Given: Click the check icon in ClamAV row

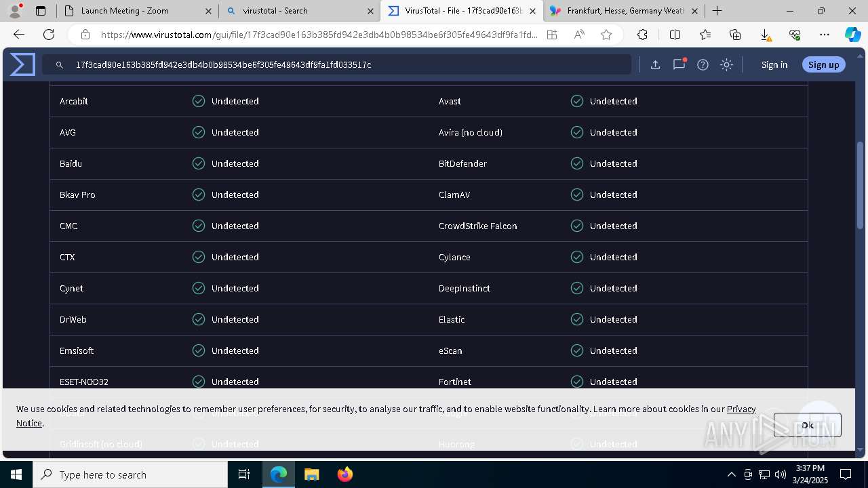Looking at the screenshot, I should 577,195.
